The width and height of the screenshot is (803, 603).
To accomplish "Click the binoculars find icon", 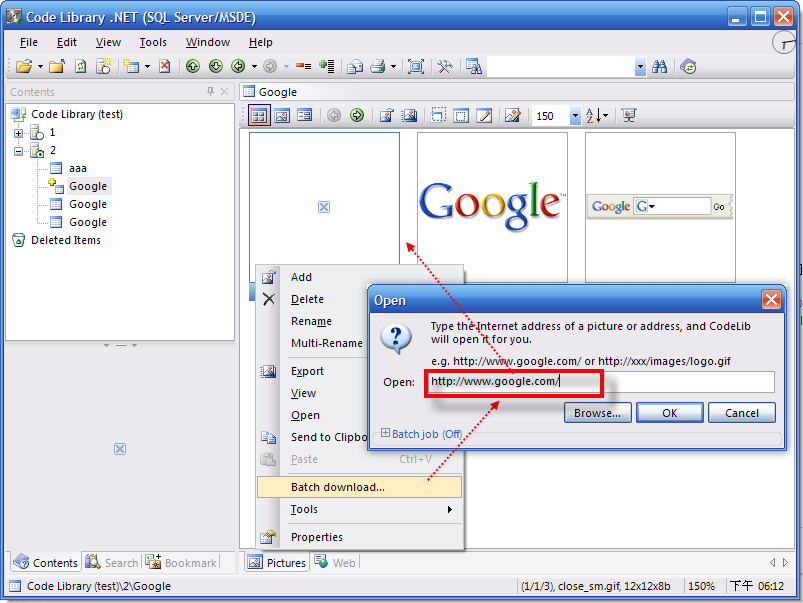I will point(660,67).
